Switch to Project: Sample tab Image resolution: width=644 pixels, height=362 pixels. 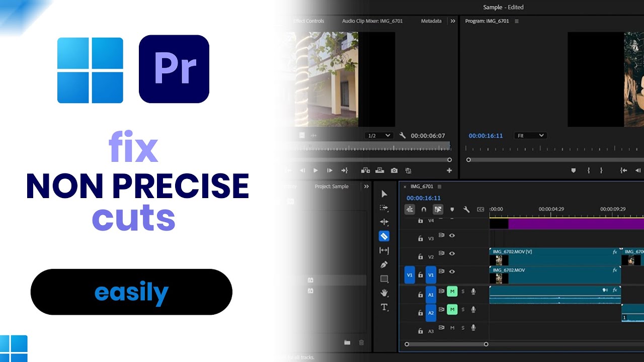332,186
